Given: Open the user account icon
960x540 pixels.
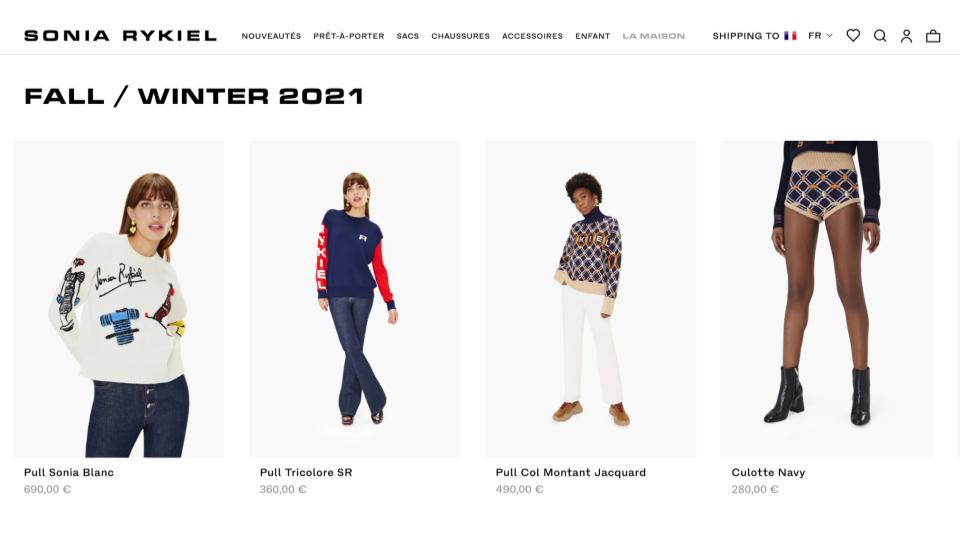Looking at the screenshot, I should pos(906,36).
